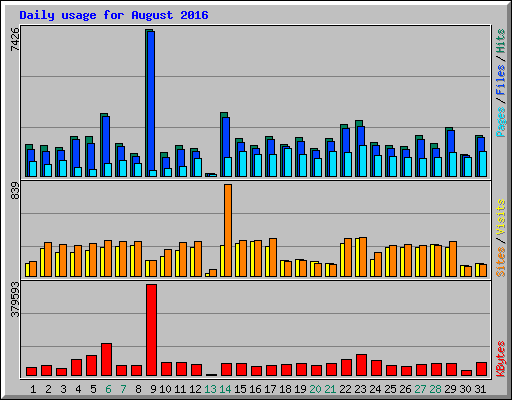Click the orange bar for day 29
512x400 pixels.
(x=453, y=259)
